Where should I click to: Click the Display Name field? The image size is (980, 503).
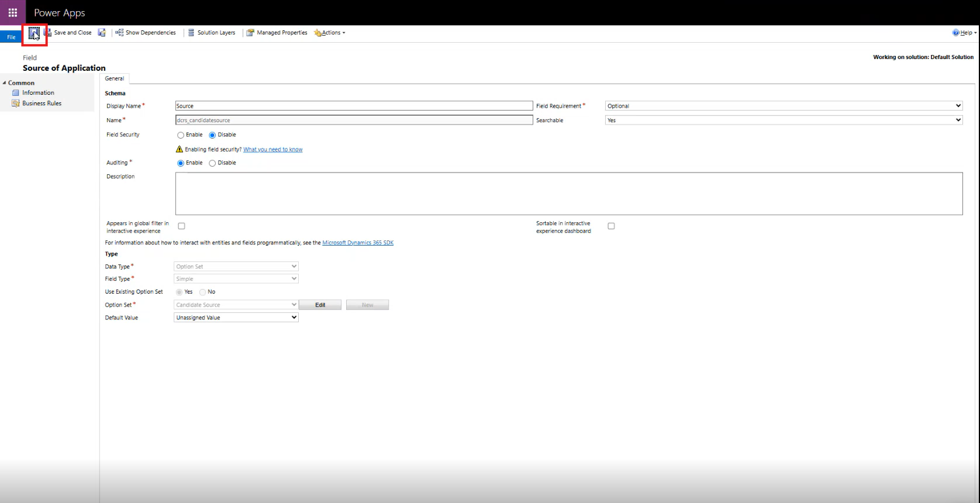point(354,106)
